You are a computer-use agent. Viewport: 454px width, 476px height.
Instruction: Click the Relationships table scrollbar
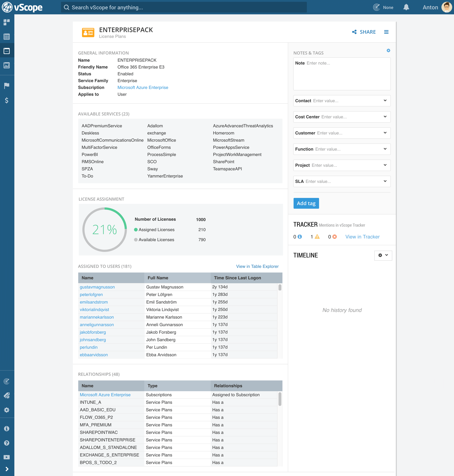[280, 399]
